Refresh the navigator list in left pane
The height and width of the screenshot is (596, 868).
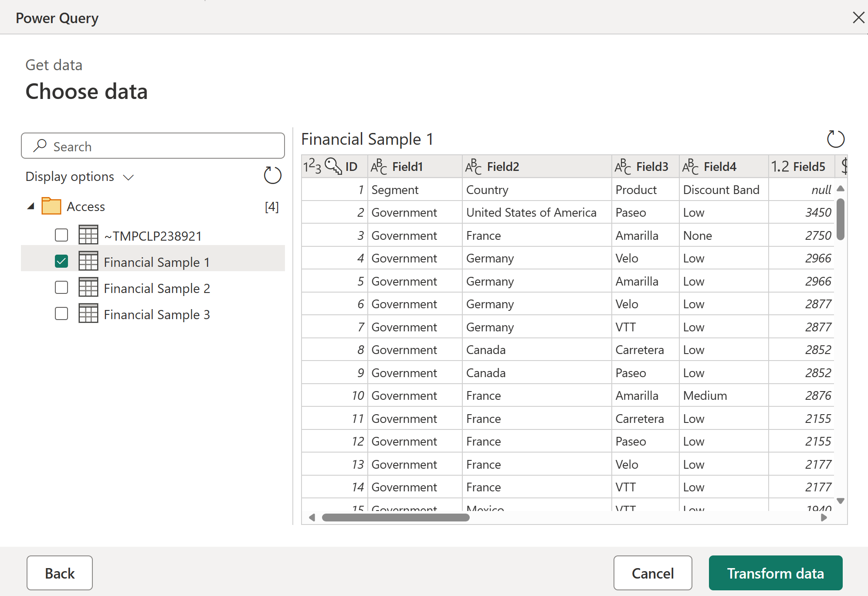pos(272,175)
